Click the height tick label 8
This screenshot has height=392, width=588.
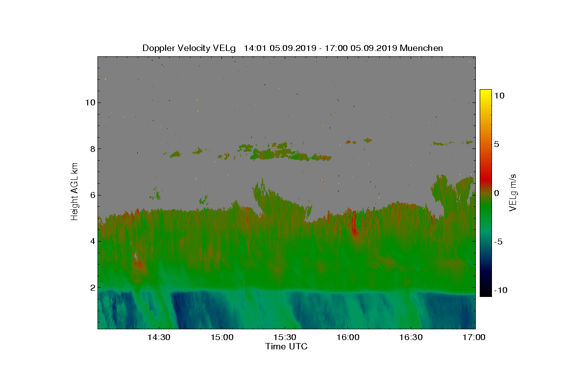tap(92, 149)
